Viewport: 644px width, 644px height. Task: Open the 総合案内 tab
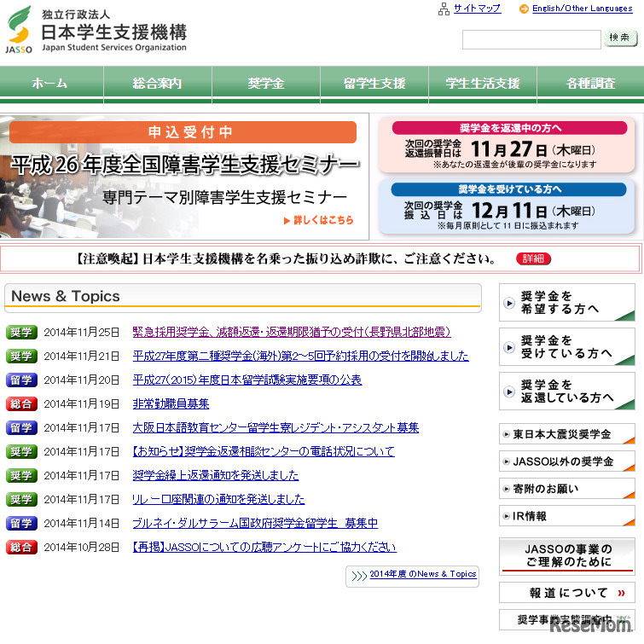tap(158, 84)
